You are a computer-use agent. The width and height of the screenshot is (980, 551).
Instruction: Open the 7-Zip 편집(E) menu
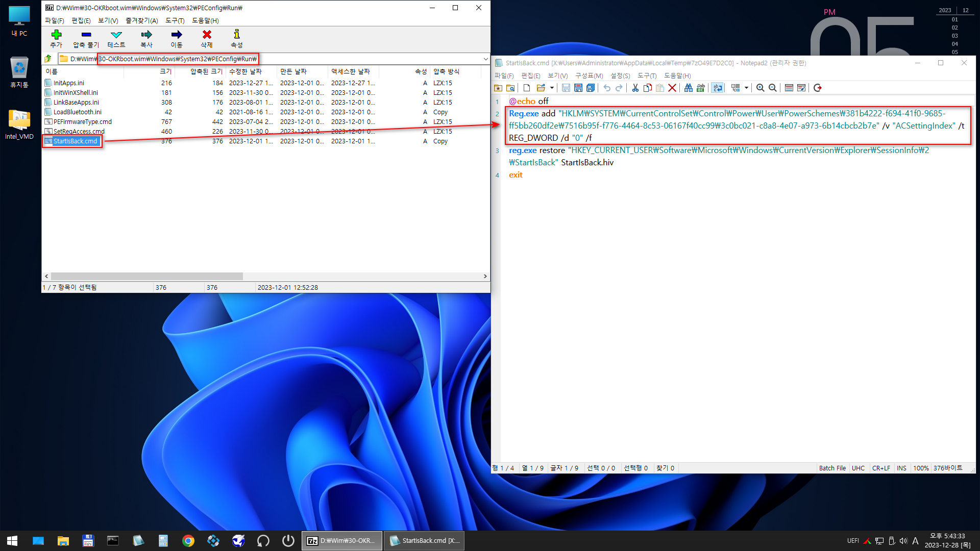tap(81, 20)
